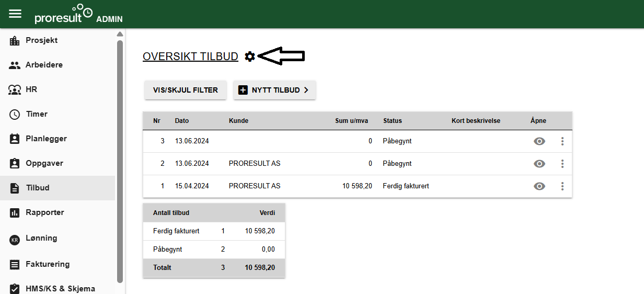
Task: Click the Oppgaver clipboard icon
Action: pyautogui.click(x=15, y=163)
